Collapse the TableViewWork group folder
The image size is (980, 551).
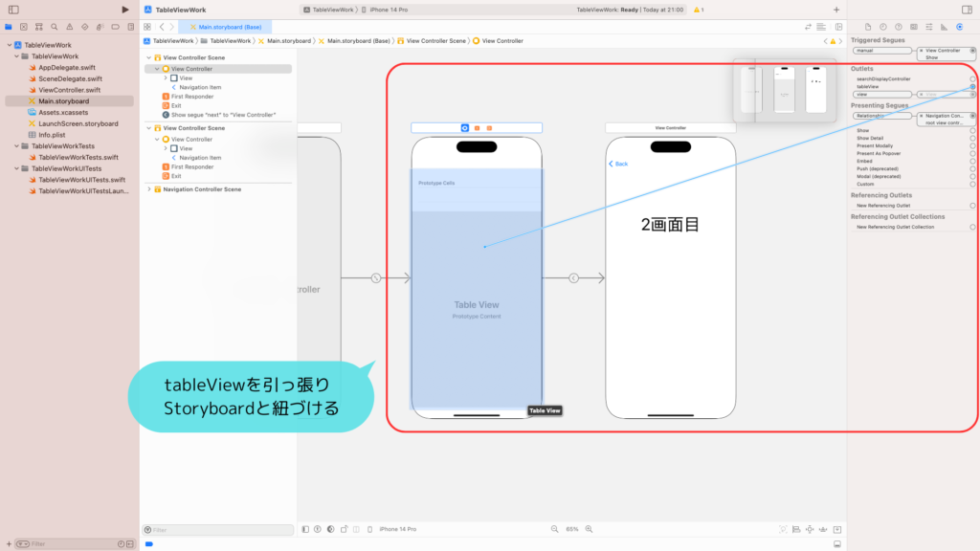(17, 56)
